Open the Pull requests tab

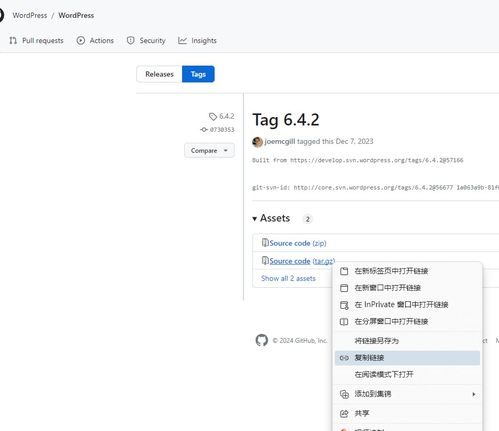(36, 41)
